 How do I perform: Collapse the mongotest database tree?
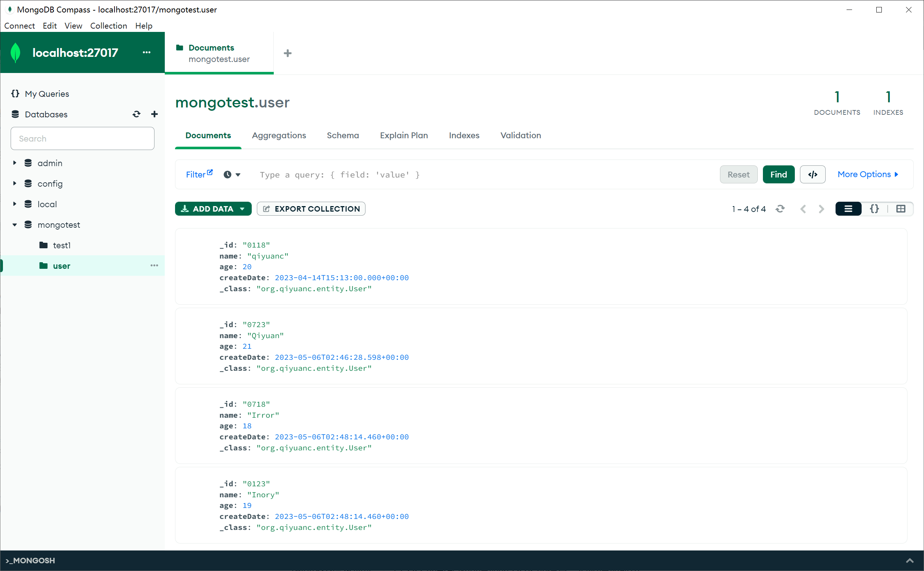click(x=15, y=225)
